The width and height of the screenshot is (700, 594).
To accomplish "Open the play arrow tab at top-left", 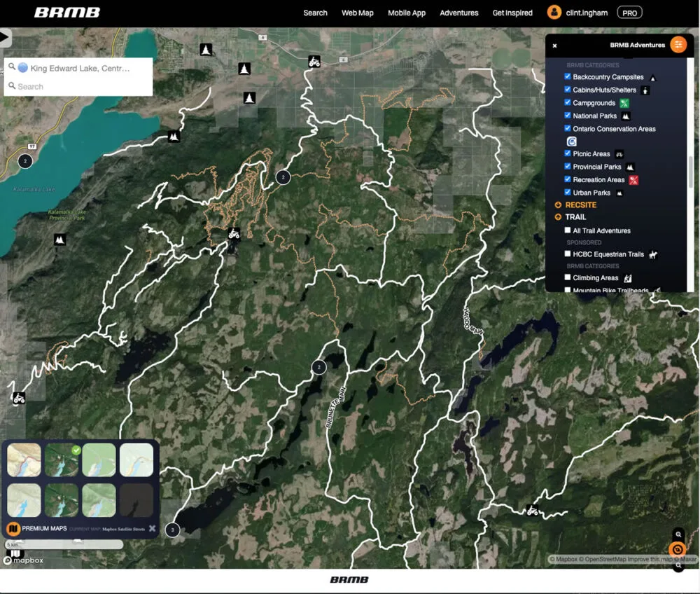I will pos(6,38).
